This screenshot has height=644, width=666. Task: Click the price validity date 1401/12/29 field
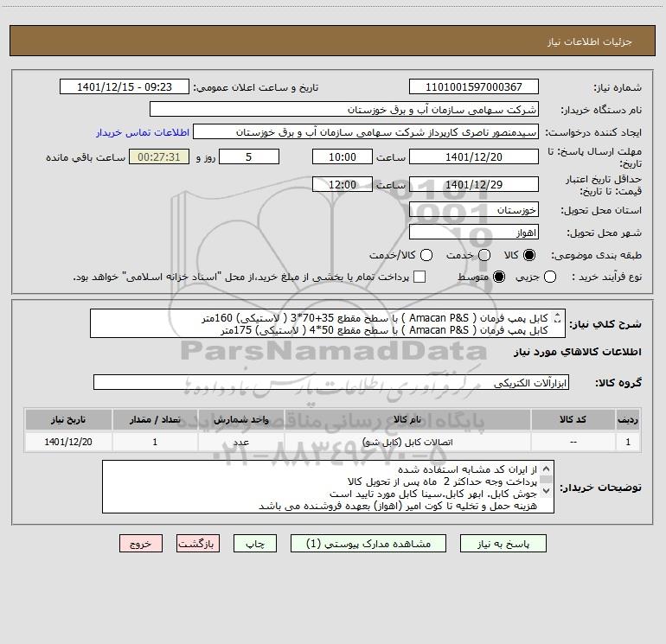pos(474,184)
